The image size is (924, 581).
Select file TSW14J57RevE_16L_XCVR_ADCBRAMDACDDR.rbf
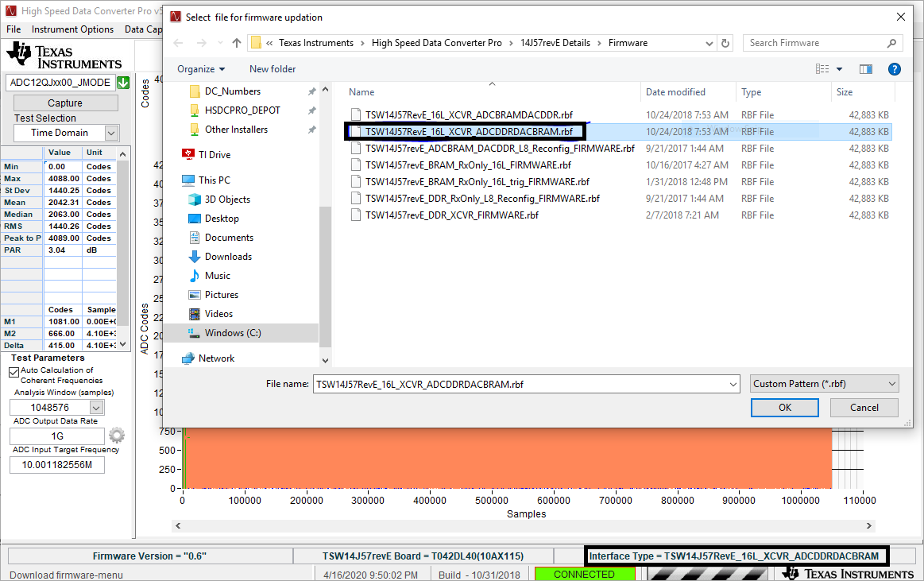[469, 115]
